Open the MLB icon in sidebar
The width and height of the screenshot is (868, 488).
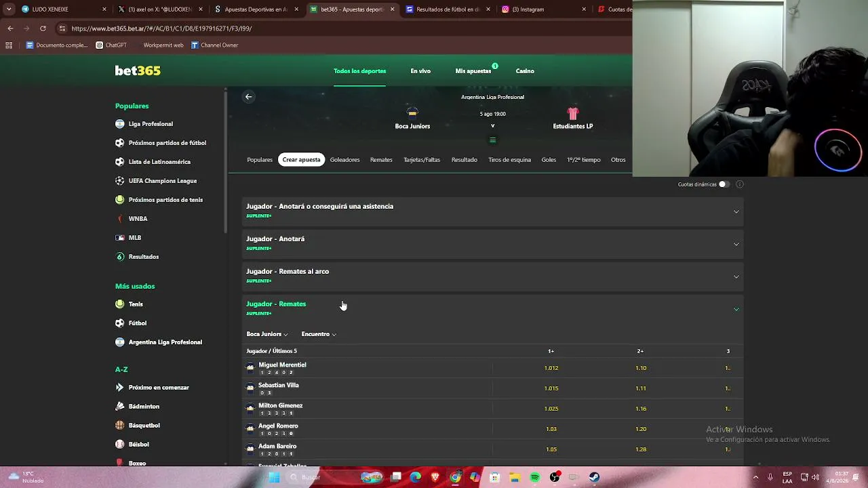pyautogui.click(x=120, y=238)
